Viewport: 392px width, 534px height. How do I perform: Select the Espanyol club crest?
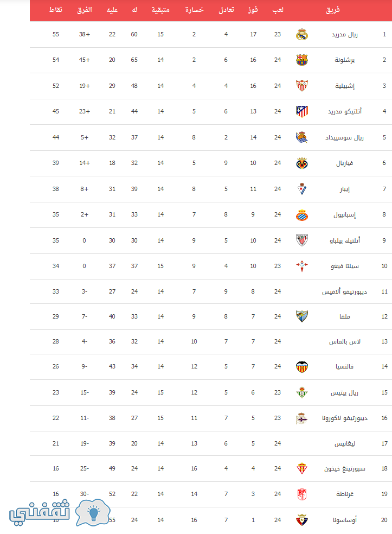302,215
